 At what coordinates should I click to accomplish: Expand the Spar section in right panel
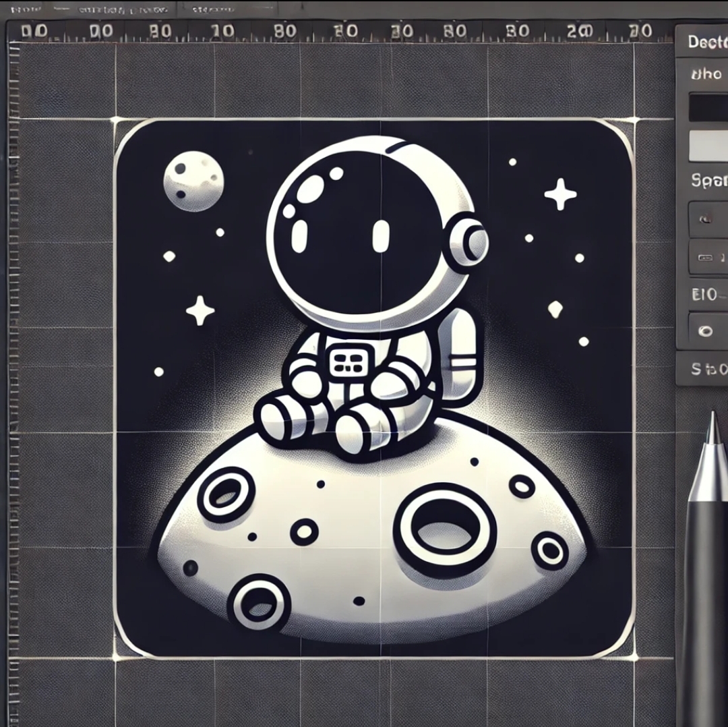click(x=708, y=180)
